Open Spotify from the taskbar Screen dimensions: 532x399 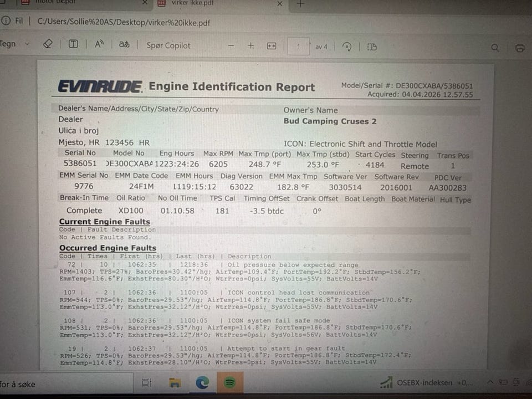[229, 383]
